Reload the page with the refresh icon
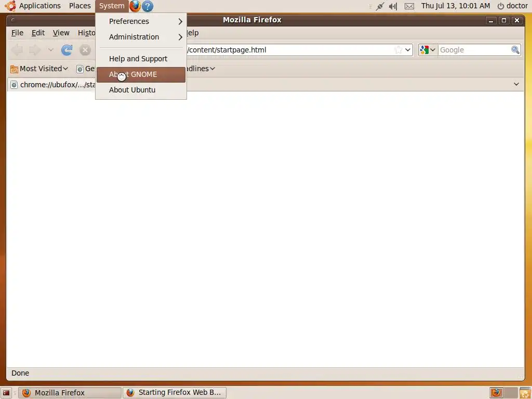532x399 pixels. click(67, 50)
